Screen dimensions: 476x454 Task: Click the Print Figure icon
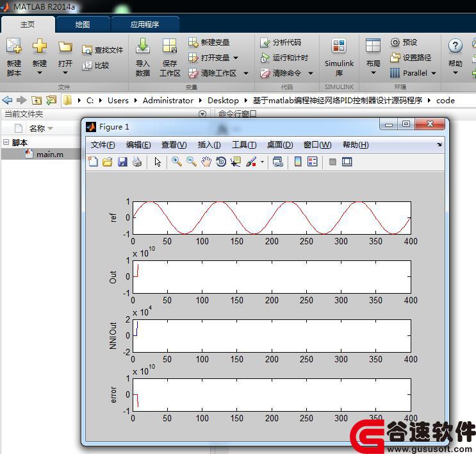(137, 162)
